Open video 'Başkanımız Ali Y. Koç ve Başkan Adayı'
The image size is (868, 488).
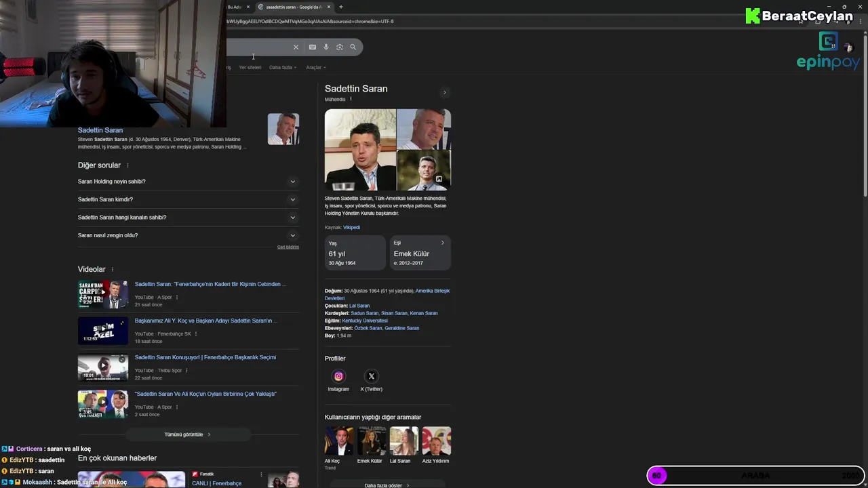click(x=206, y=321)
